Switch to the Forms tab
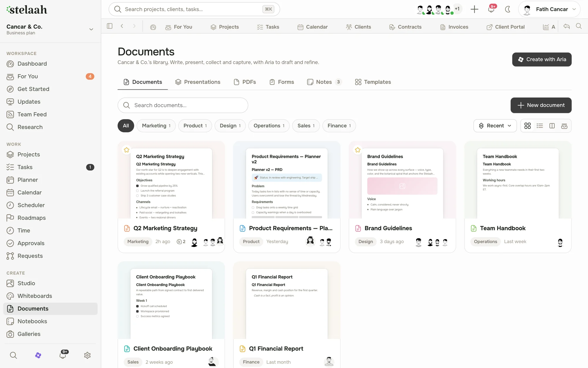This screenshot has height=368, width=588. [x=282, y=82]
